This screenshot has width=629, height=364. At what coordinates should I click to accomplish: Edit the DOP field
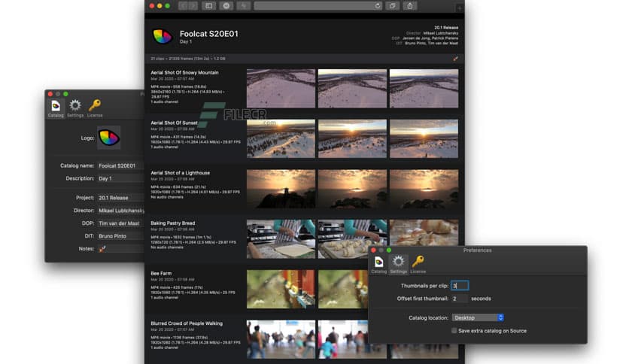coord(120,223)
